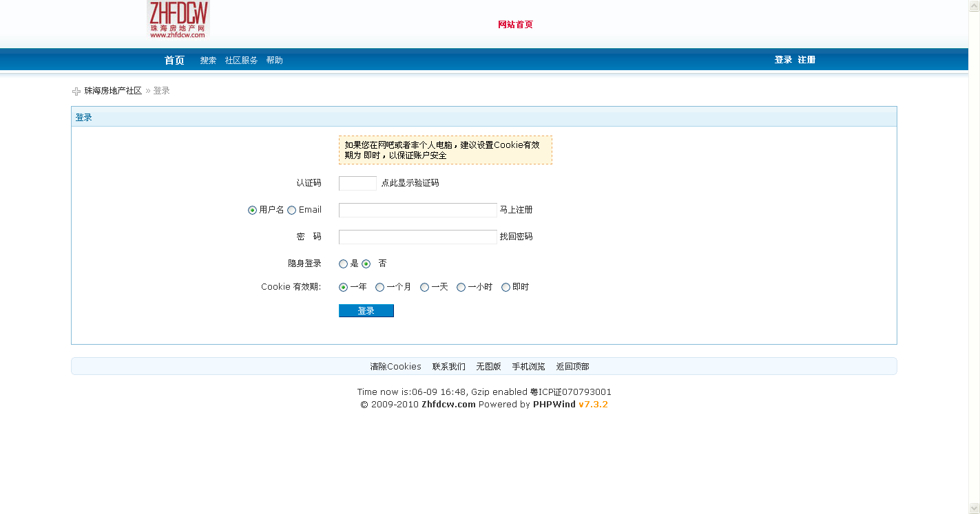The height and width of the screenshot is (514, 980).
Task: Set Cookie 有效期 to 即时
Action: [505, 288]
